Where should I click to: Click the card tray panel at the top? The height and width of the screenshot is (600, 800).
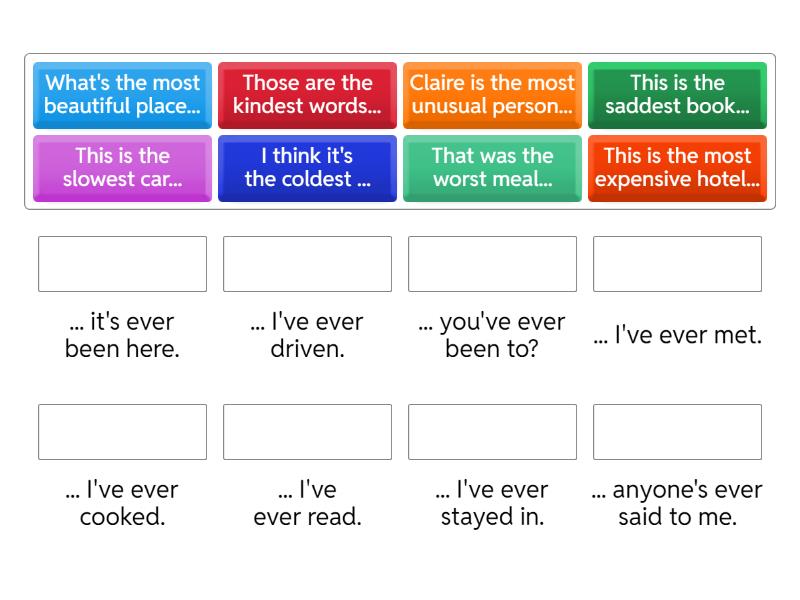400,130
